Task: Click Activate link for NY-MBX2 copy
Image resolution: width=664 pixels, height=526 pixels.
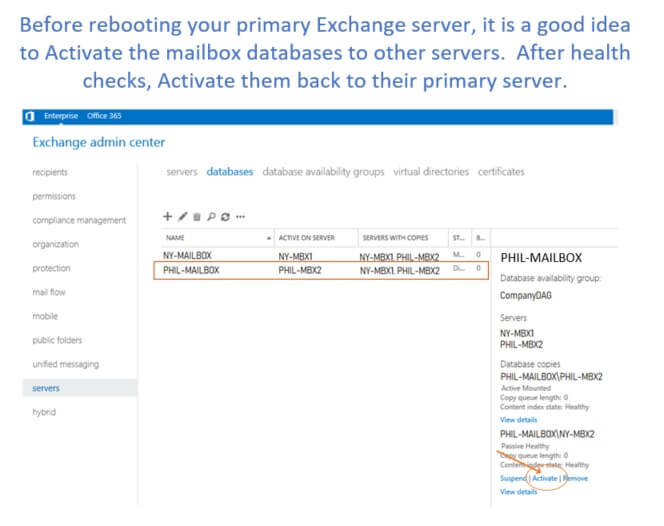Action: 545,478
